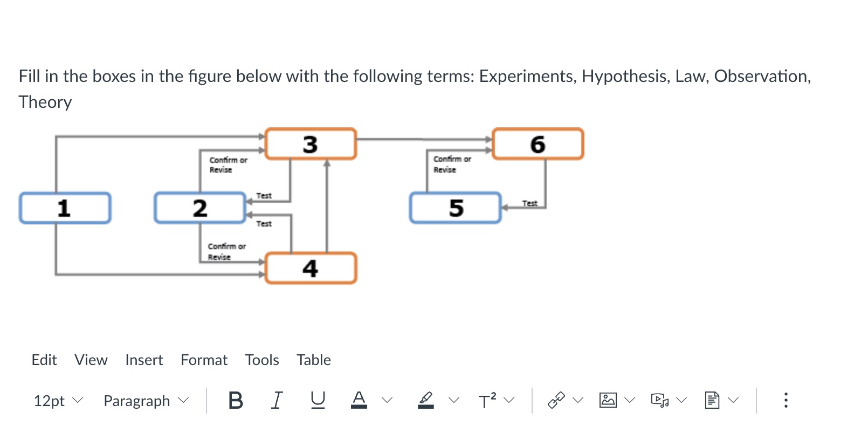Insert a document with the document icon
Image resolution: width=868 pixels, height=426 pixels.
713,400
